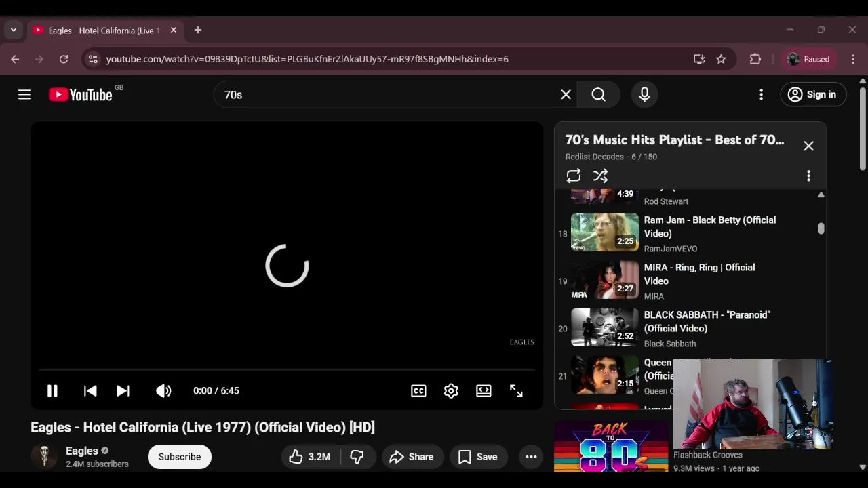868x488 pixels.
Task: Click the playlist scrollbar thumb
Action: tap(821, 228)
